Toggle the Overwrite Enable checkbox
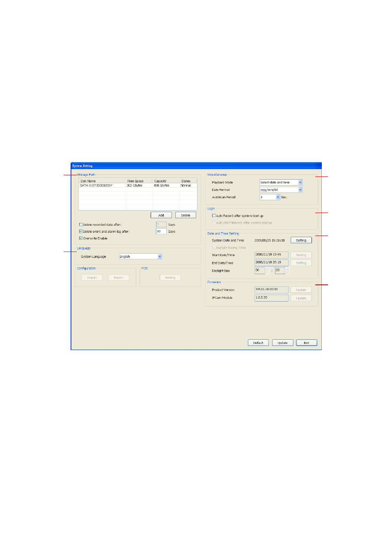This screenshot has height=554, width=392. click(81, 238)
